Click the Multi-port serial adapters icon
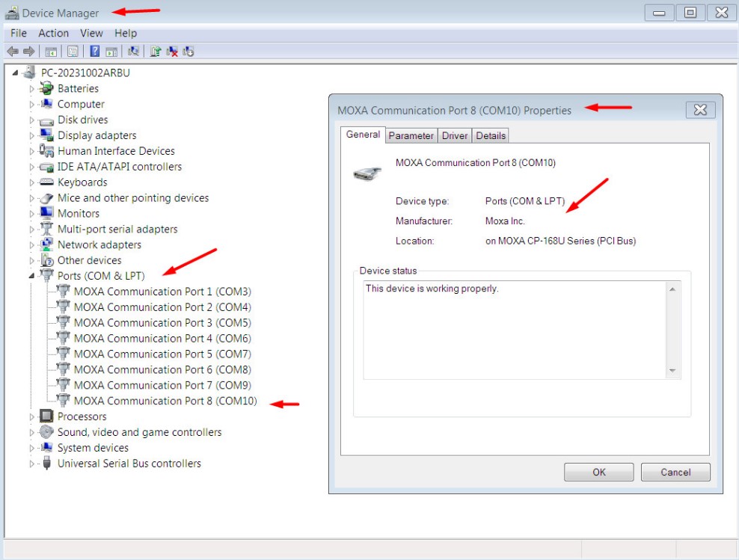The image size is (739, 560). tap(46, 229)
